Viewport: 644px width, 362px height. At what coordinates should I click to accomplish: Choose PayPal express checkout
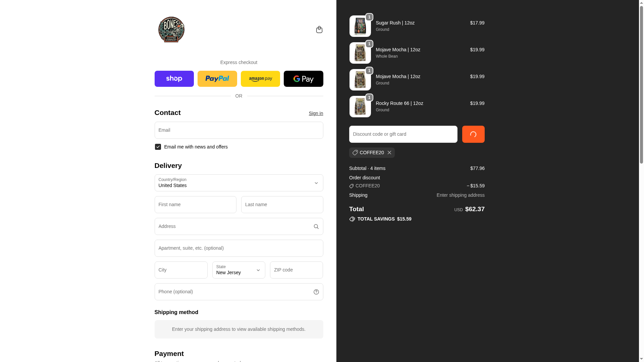pos(217,79)
